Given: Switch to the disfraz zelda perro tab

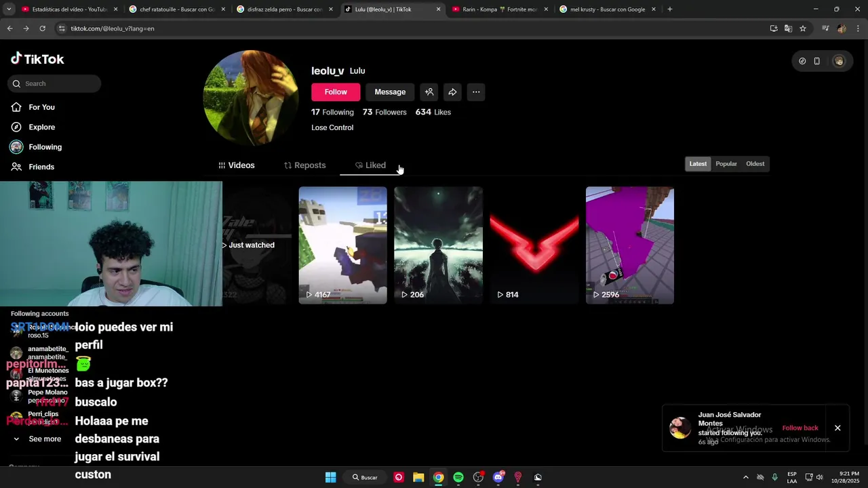Looking at the screenshot, I should (x=285, y=9).
